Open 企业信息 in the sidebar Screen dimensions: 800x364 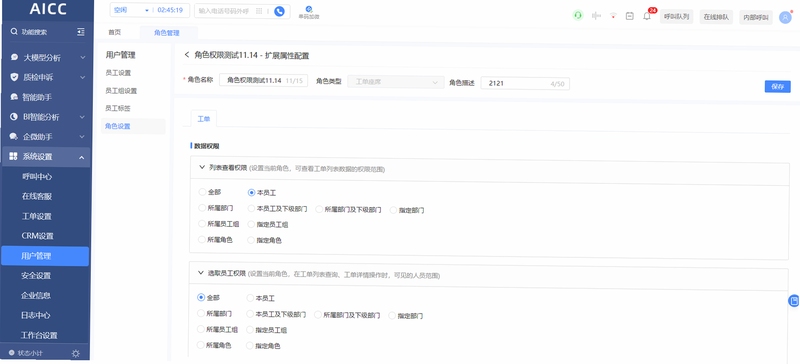(x=36, y=296)
